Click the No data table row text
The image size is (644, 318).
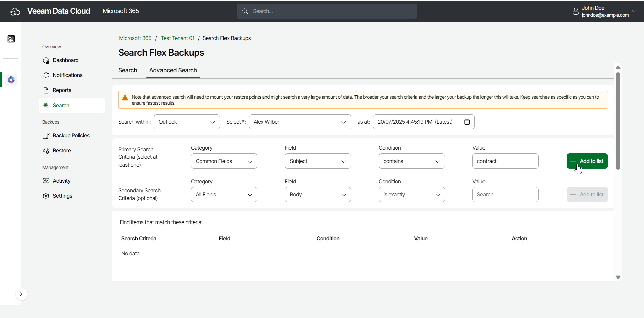point(130,254)
